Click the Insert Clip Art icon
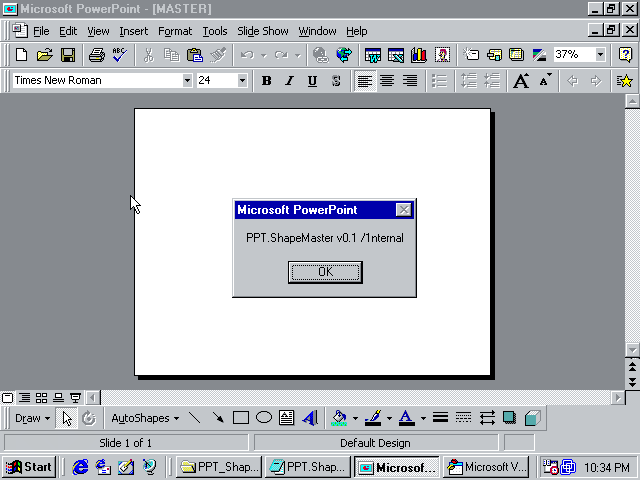The width and height of the screenshot is (640, 480). click(442, 55)
